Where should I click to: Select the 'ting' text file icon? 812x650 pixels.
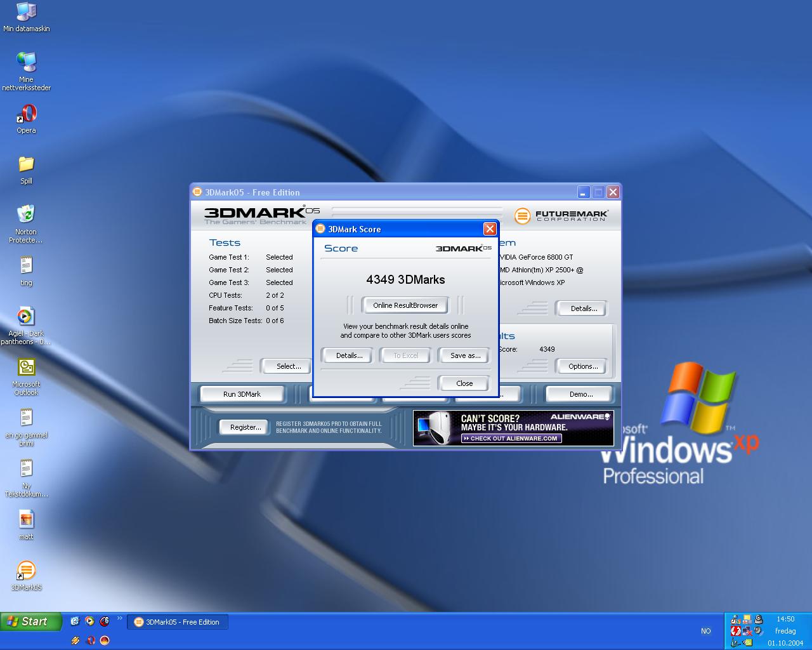26,271
